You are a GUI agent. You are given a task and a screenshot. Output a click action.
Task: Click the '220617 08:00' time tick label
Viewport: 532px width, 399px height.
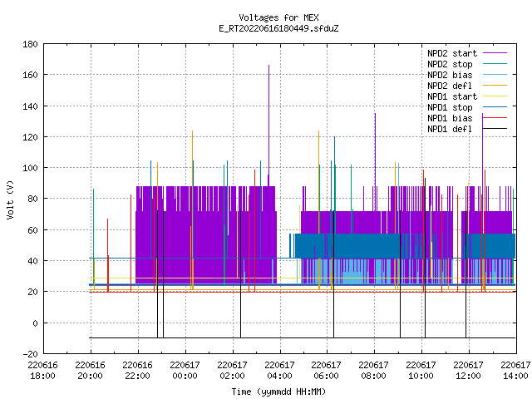[x=373, y=371]
